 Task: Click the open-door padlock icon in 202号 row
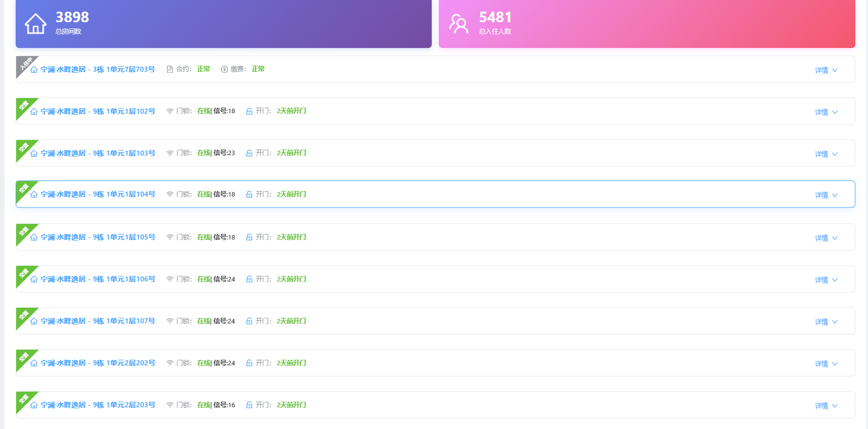pos(249,363)
